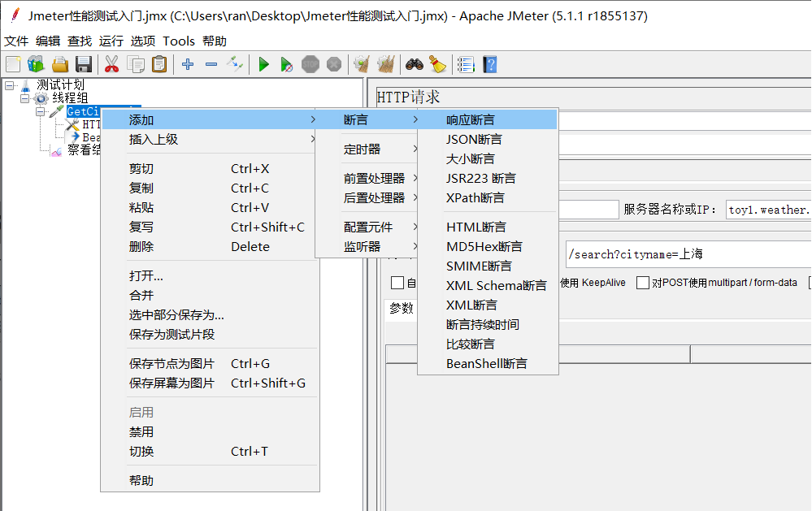Click the Paste clipboard icon
This screenshot has height=511, width=812.
(x=159, y=65)
